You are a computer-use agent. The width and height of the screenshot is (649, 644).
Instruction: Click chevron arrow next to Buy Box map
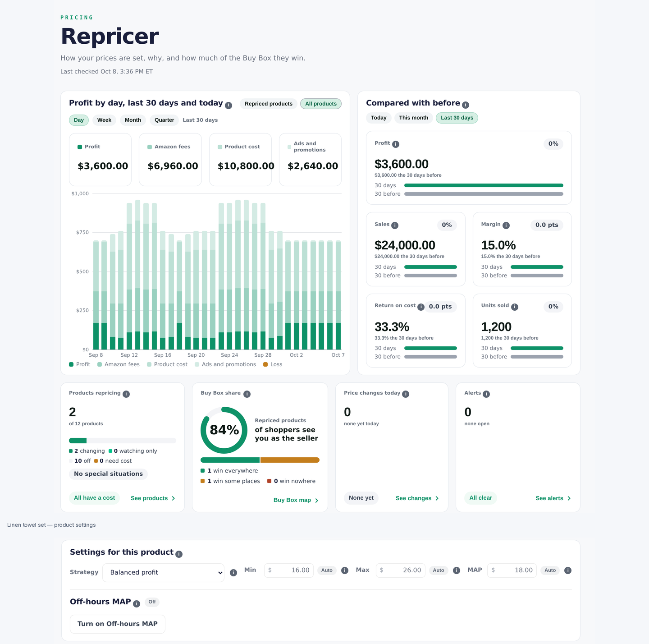coord(317,501)
